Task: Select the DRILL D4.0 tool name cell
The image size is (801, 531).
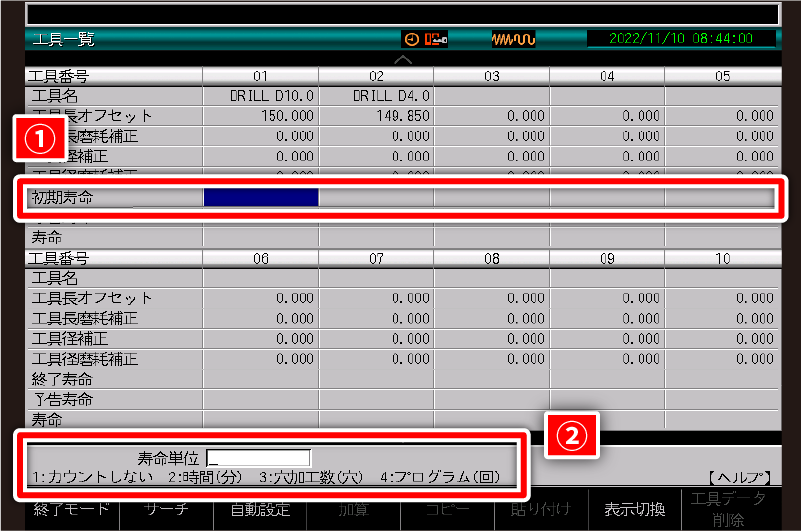Action: [376, 96]
